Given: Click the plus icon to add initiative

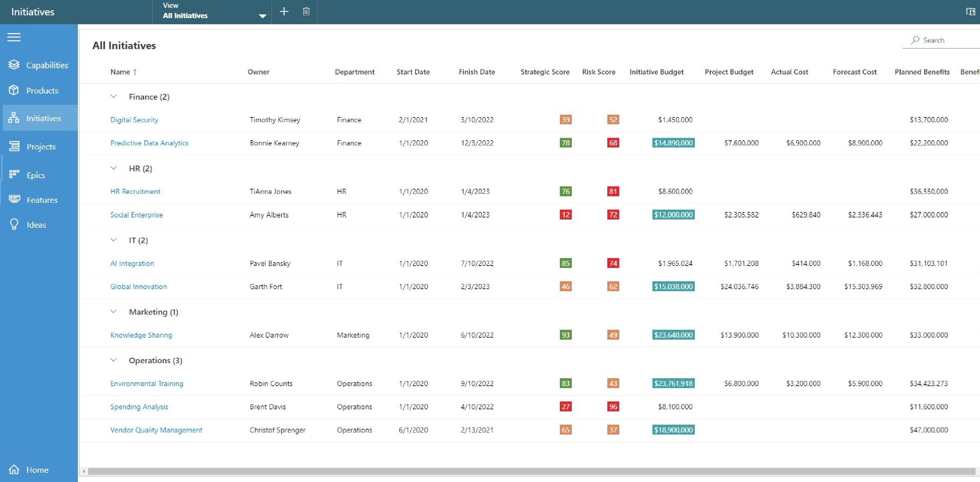Looking at the screenshot, I should tap(284, 12).
